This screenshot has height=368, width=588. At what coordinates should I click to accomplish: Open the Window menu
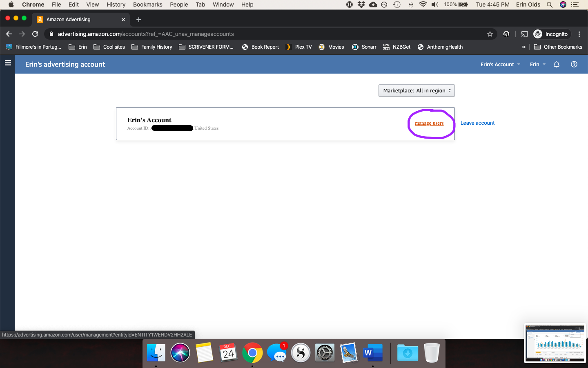pos(223,4)
